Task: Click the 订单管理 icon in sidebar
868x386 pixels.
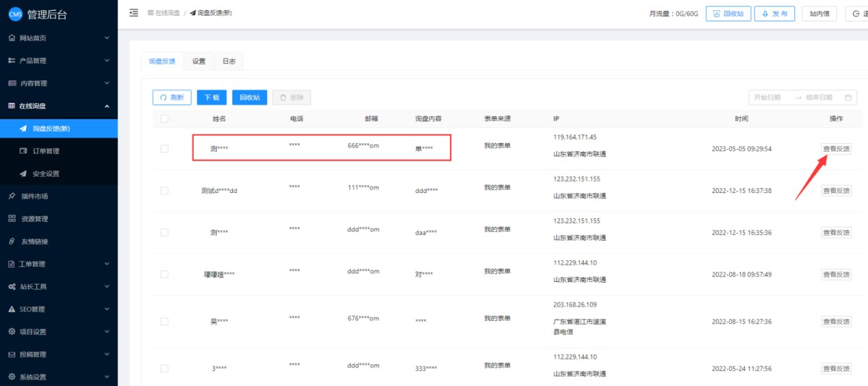Action: [23, 151]
